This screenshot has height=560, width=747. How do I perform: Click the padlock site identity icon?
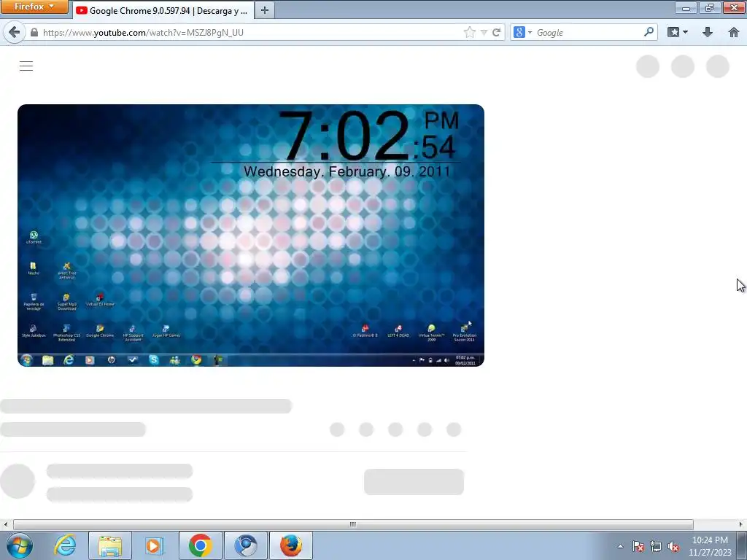coord(34,32)
